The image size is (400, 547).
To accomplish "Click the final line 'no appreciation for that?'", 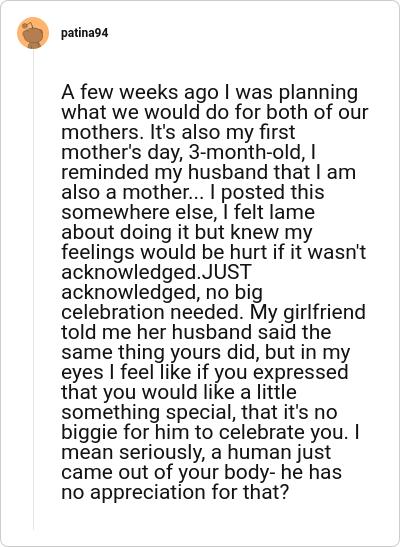I will tap(175, 493).
